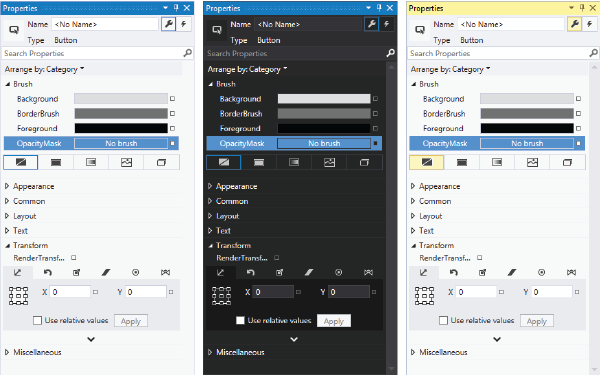
Task: Click search magnifier icon in dark panel
Action: (x=390, y=53)
